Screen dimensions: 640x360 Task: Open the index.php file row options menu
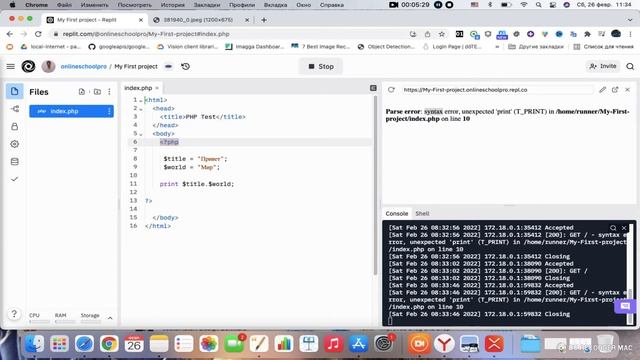coord(109,111)
